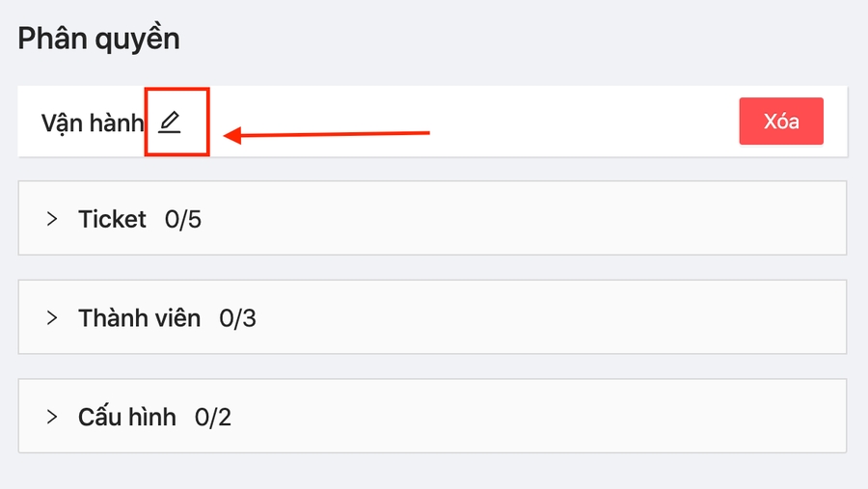Expand the Thành viên section chevron
This screenshot has height=489, width=868.
(x=52, y=317)
